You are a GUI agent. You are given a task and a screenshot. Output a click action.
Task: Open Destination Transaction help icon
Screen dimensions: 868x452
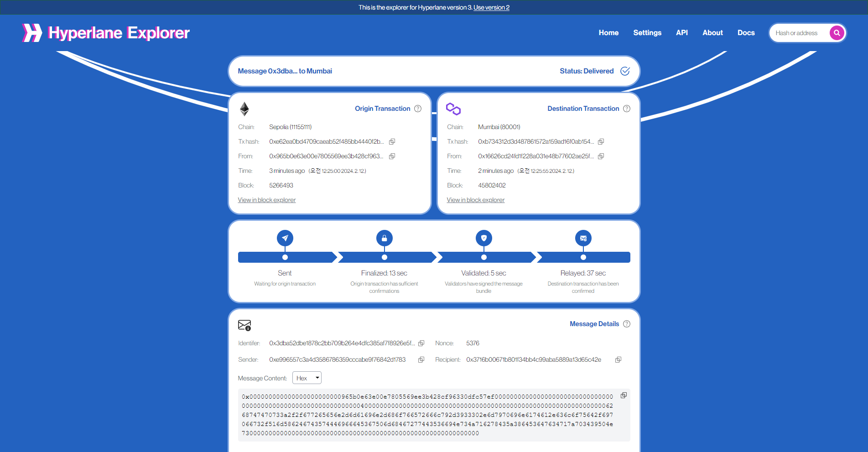pos(627,109)
